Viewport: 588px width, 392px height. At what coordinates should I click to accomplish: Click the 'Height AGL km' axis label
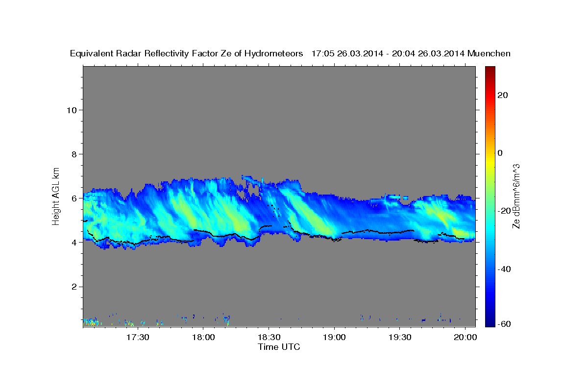56,196
